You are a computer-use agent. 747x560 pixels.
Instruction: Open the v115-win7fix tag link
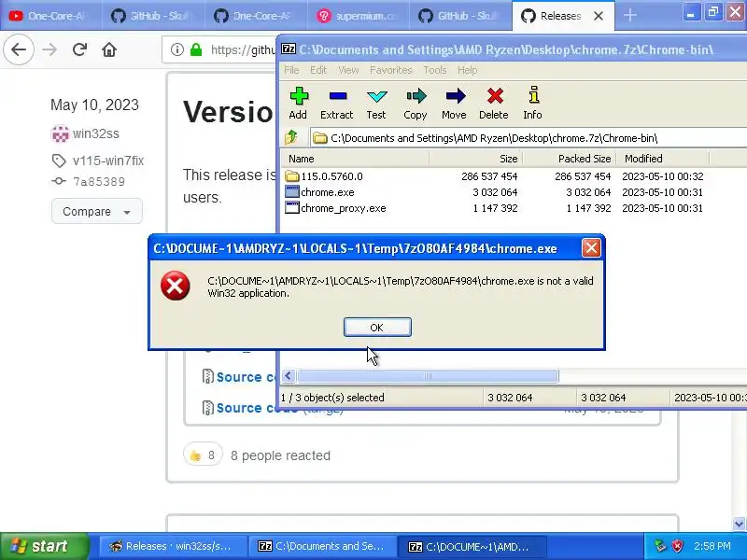108,161
